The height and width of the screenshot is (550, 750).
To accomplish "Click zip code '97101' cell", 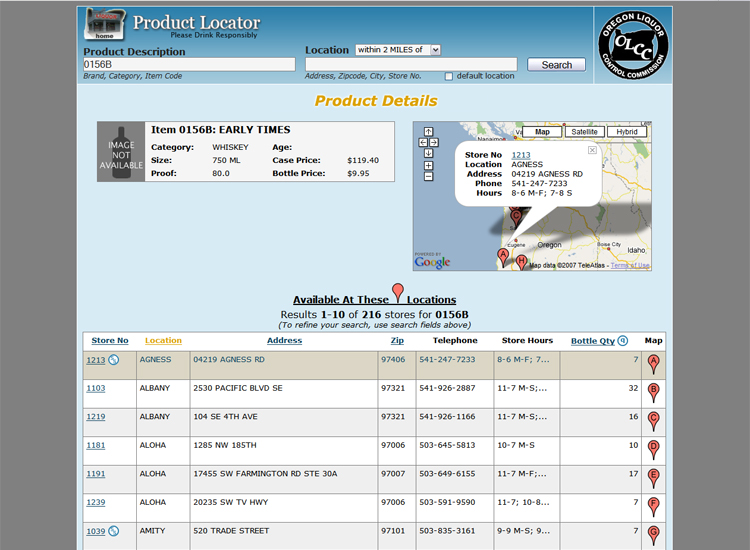I will 393,531.
